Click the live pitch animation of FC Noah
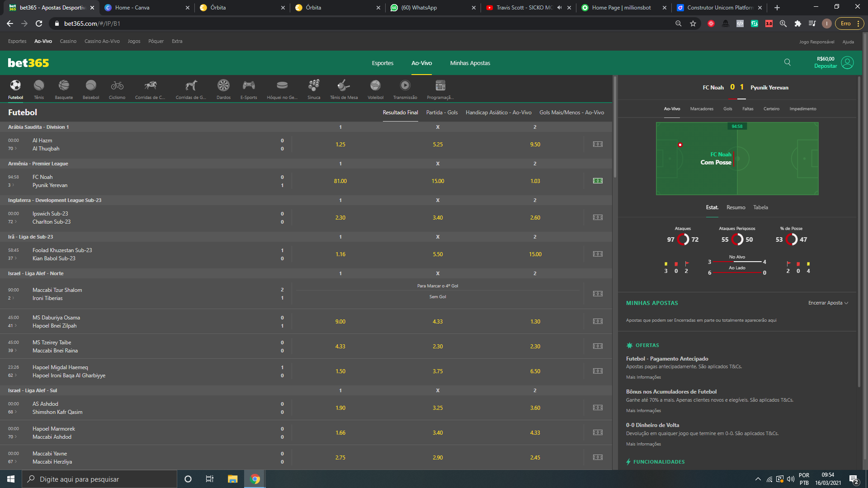 737,159
